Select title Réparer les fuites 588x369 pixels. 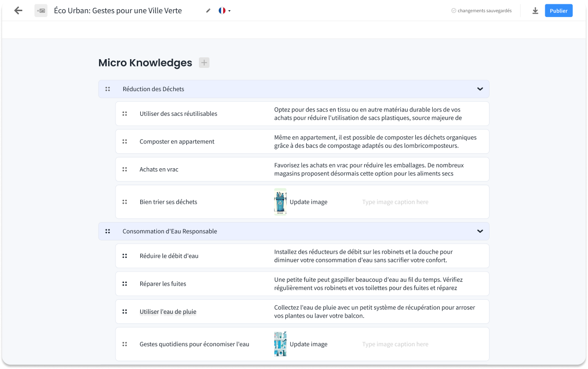(x=163, y=284)
